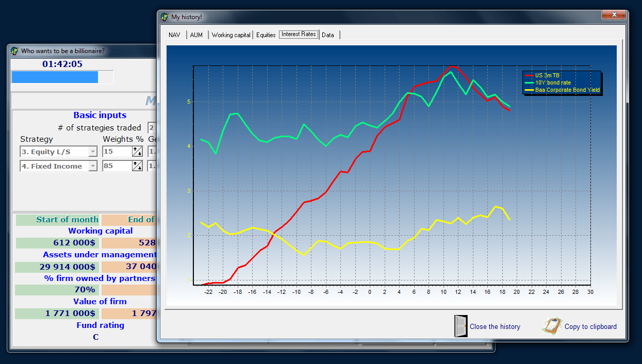The image size is (642, 364).
Task: Click the Equity L/S weight field showing 15
Action: coord(119,151)
